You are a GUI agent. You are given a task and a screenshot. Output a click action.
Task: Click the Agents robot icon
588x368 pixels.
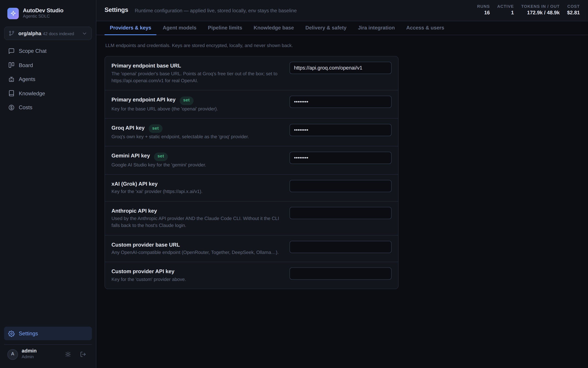pos(11,79)
